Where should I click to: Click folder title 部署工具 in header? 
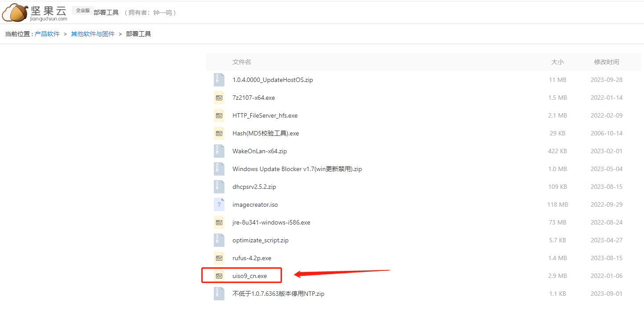(x=106, y=12)
